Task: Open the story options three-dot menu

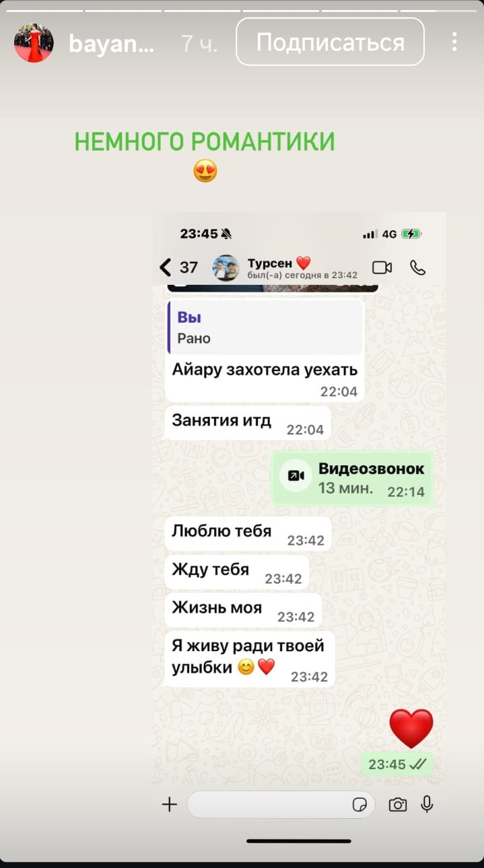Action: tap(454, 42)
